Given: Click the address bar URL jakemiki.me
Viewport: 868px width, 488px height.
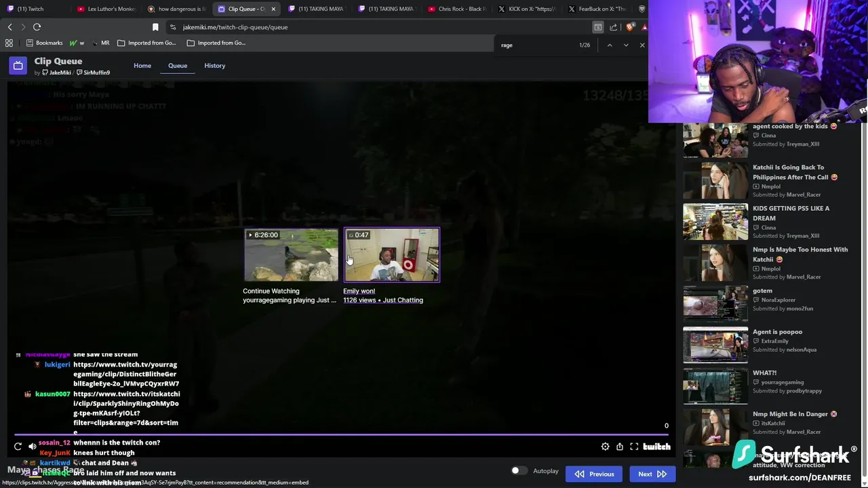Looking at the screenshot, I should tap(235, 27).
